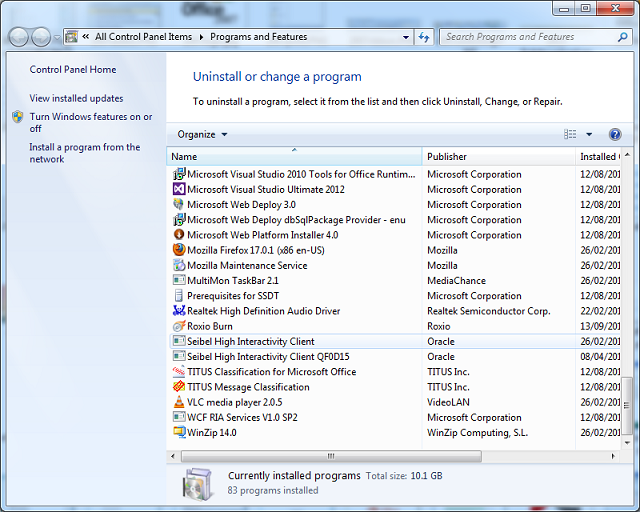Click the MediaChance publisher cell
Image resolution: width=640 pixels, height=512 pixels.
click(456, 280)
